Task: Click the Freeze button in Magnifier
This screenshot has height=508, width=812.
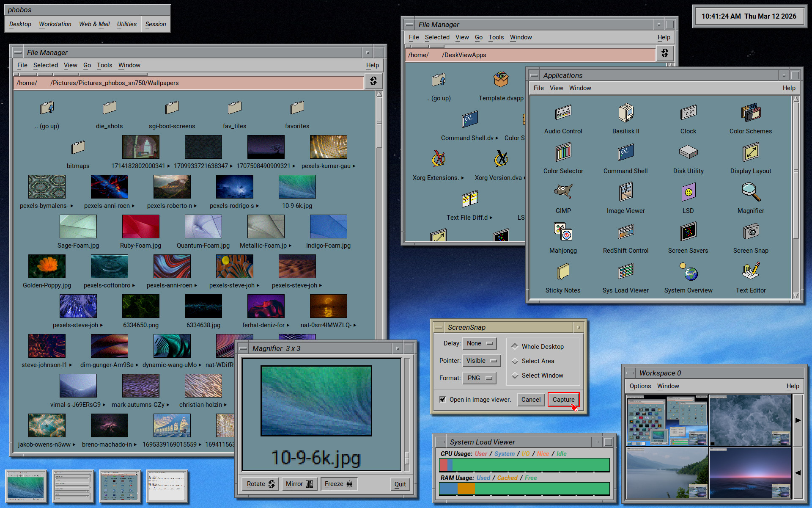Action: tap(338, 484)
